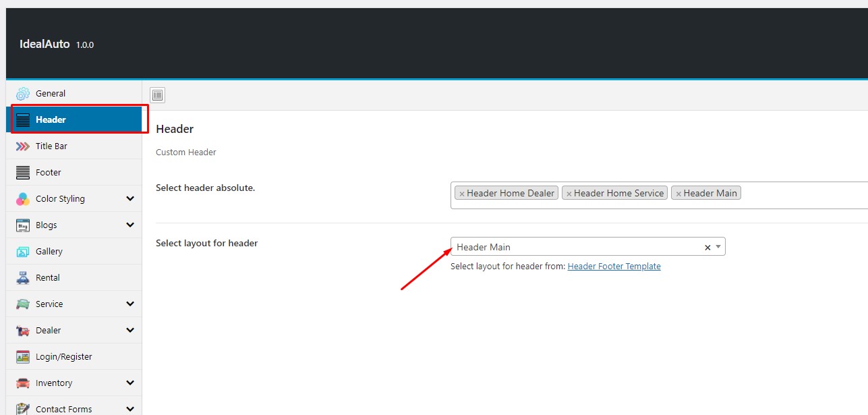Remove the Header Home Dealer tag

(x=462, y=194)
